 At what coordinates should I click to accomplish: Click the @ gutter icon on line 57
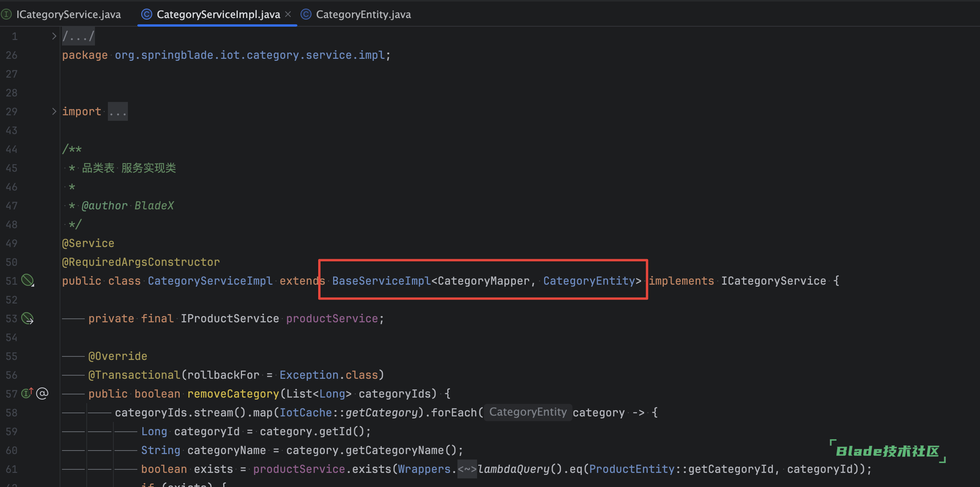pos(42,393)
